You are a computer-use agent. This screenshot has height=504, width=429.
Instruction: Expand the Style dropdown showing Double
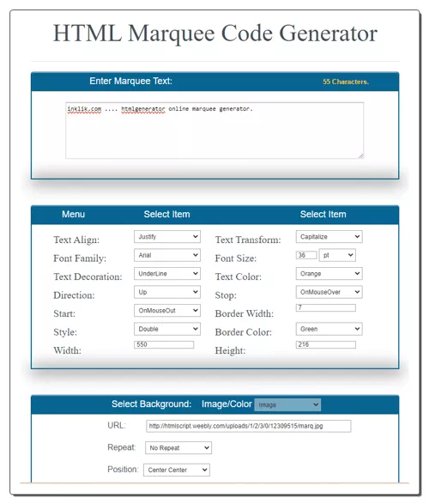tap(167, 329)
